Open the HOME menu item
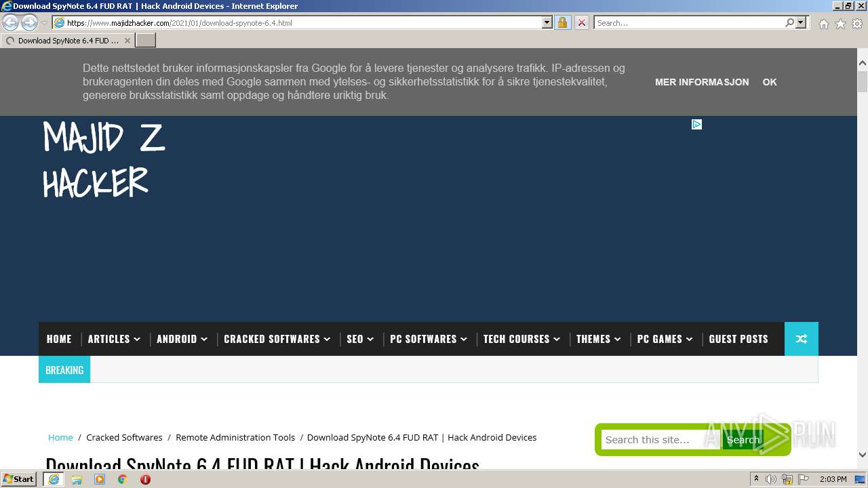Viewport: 868px width, 488px height. 59,339
